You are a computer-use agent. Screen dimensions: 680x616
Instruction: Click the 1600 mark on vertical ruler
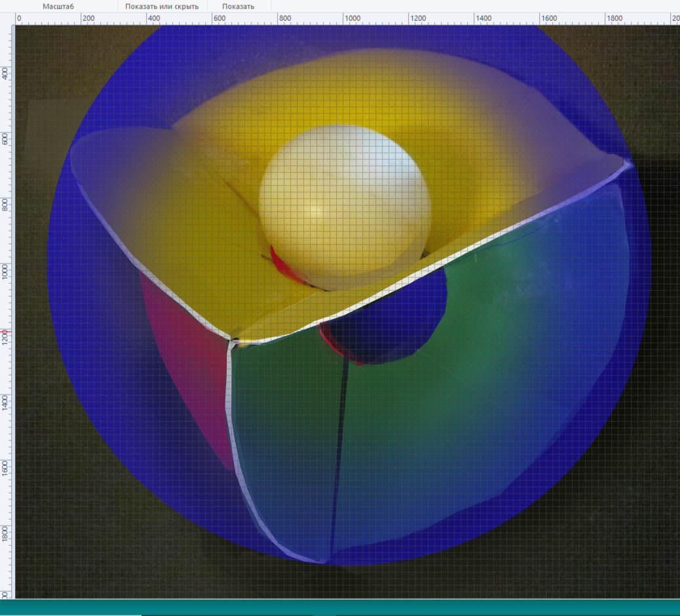coord(5,468)
